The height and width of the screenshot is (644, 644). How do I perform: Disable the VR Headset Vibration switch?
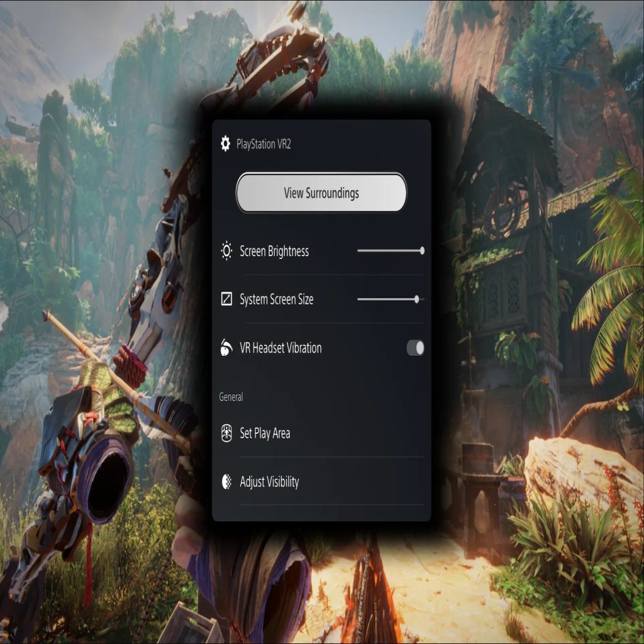[x=415, y=348]
